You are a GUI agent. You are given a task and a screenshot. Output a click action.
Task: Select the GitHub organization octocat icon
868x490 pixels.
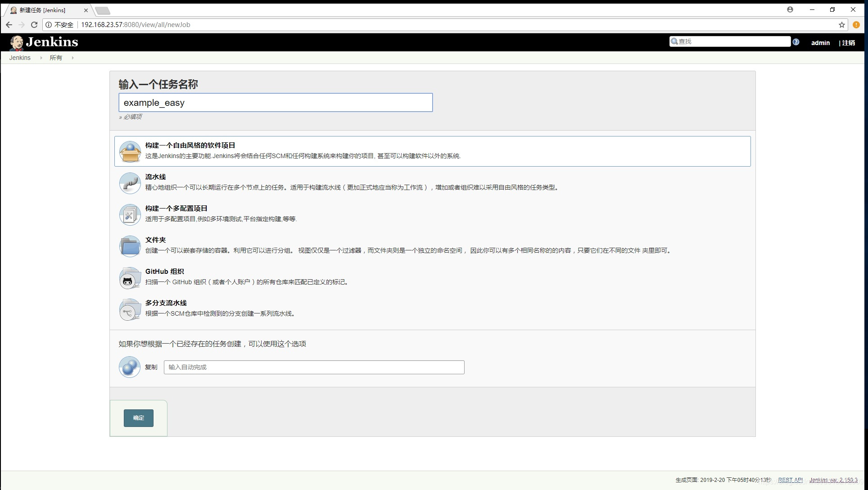tap(130, 277)
